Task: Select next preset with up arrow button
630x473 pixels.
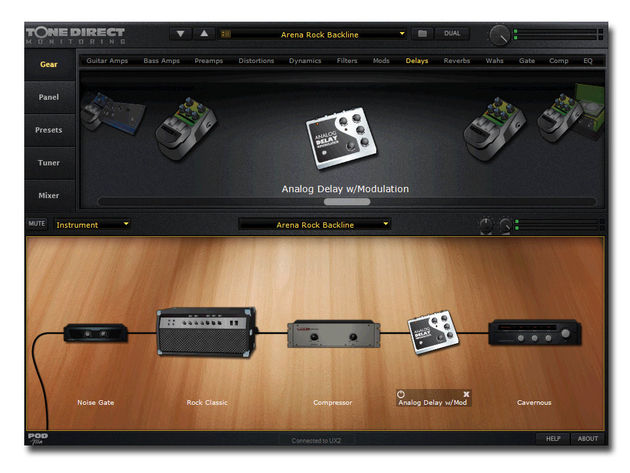Action: (204, 34)
